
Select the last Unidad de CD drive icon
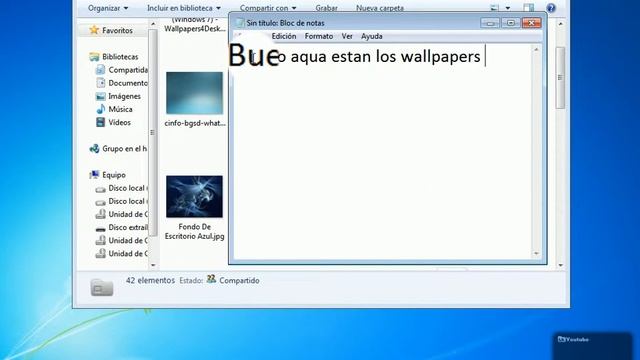tap(100, 253)
